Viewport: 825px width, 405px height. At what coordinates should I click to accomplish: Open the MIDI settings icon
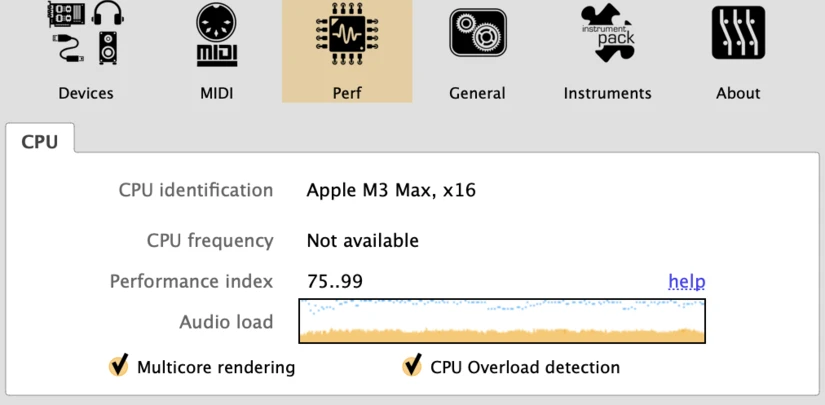pyautogui.click(x=216, y=33)
